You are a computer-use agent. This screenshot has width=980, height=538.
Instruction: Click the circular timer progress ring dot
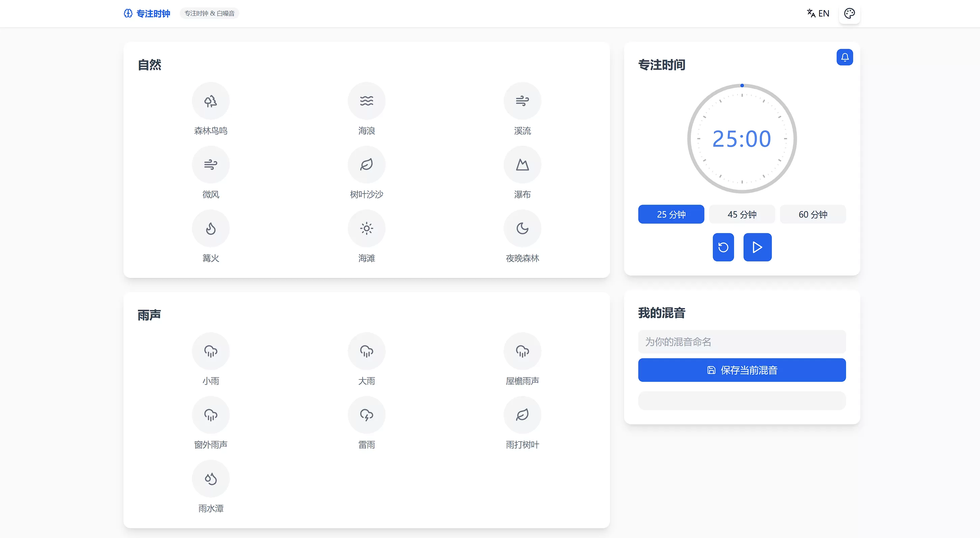point(741,86)
